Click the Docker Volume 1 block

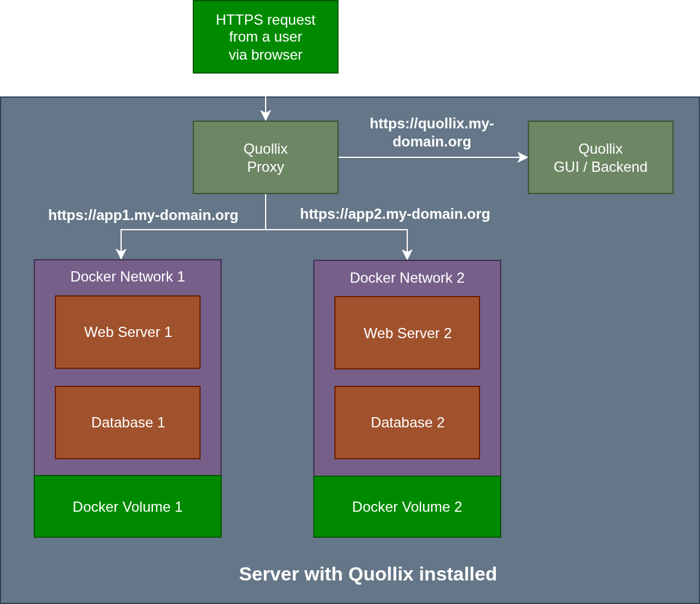tap(128, 506)
